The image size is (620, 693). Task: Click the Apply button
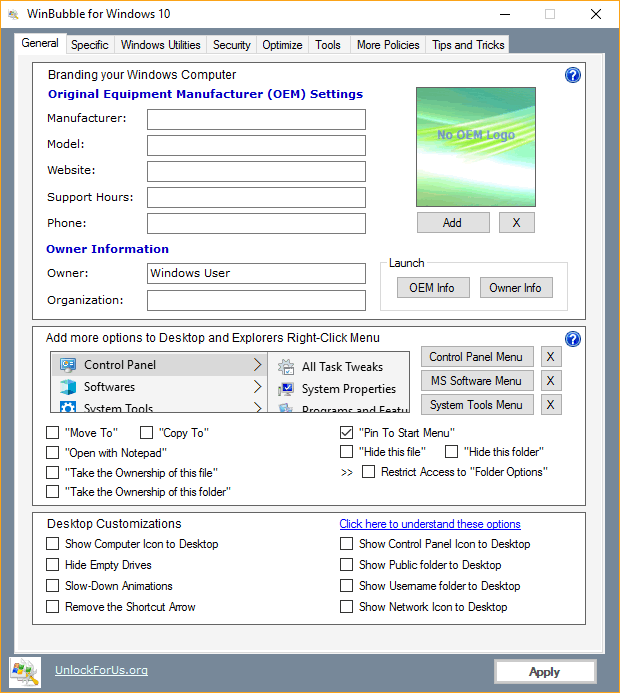pyautogui.click(x=545, y=672)
